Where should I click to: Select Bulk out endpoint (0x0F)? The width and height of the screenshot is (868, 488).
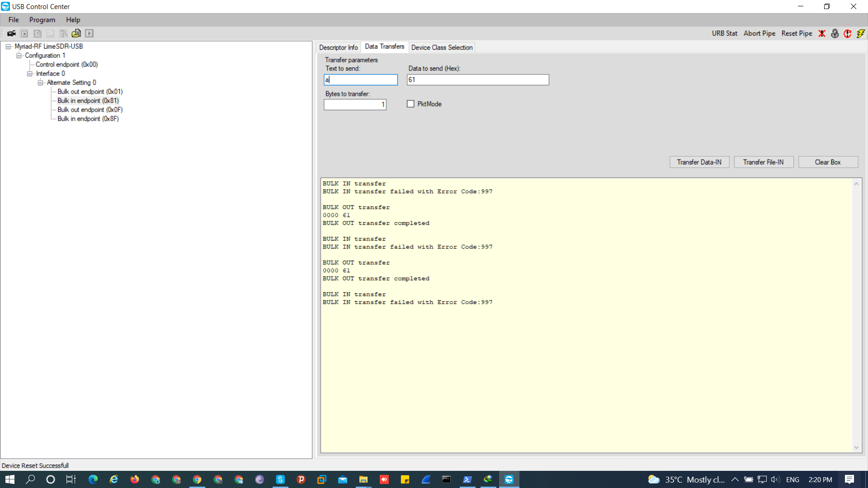pos(90,110)
